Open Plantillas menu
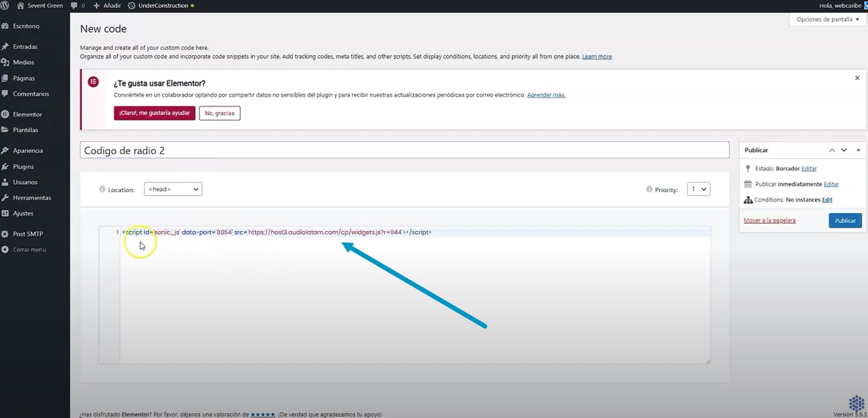 coord(26,130)
